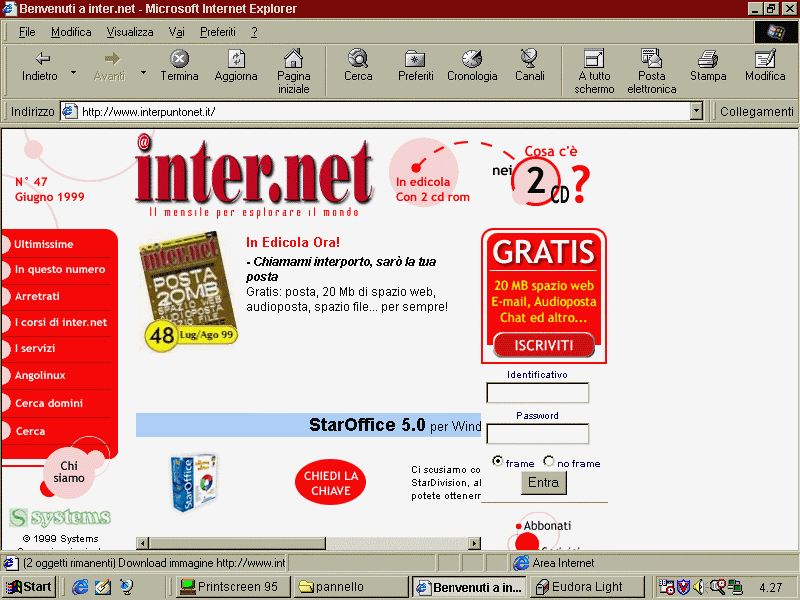Open the ? help menu
Image resolution: width=800 pixels, height=600 pixels.
254,32
